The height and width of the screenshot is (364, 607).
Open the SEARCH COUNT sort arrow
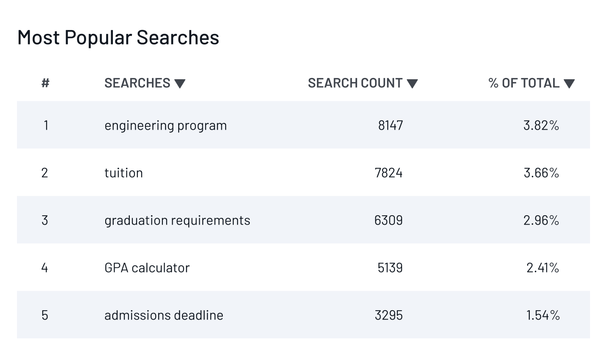[413, 83]
